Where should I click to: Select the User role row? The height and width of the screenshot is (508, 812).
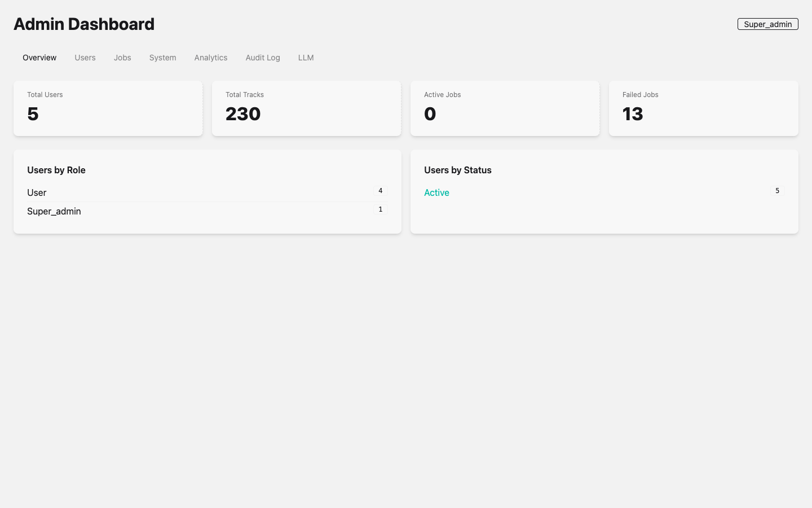point(37,192)
